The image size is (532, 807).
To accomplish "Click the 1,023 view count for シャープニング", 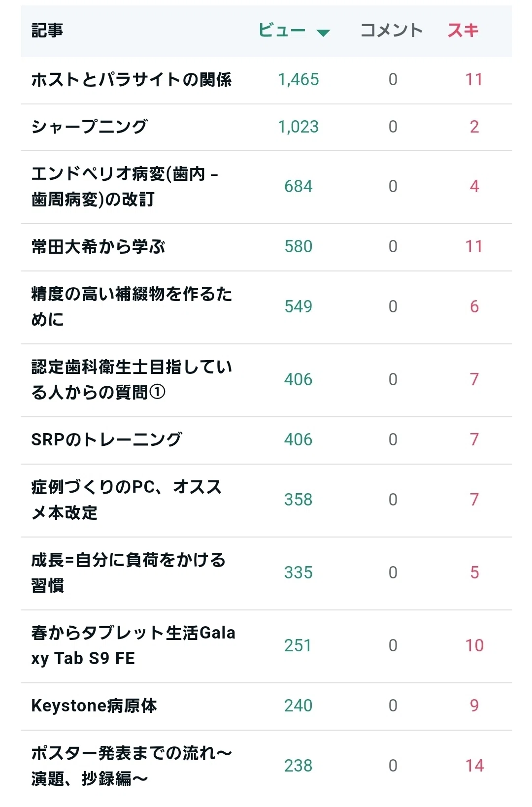I will 299,127.
